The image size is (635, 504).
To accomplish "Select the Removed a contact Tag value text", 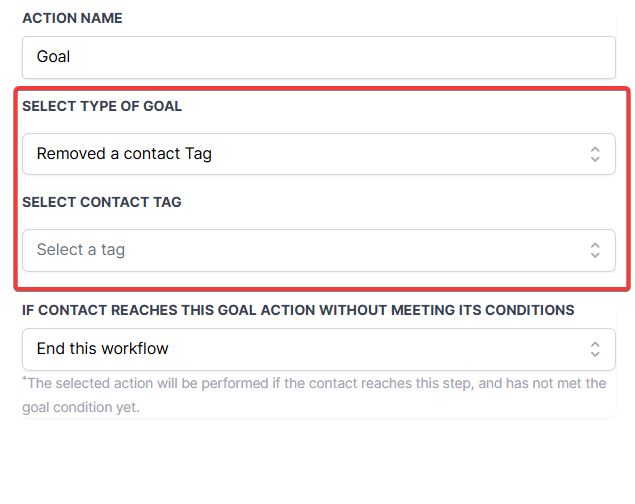I will point(124,154).
